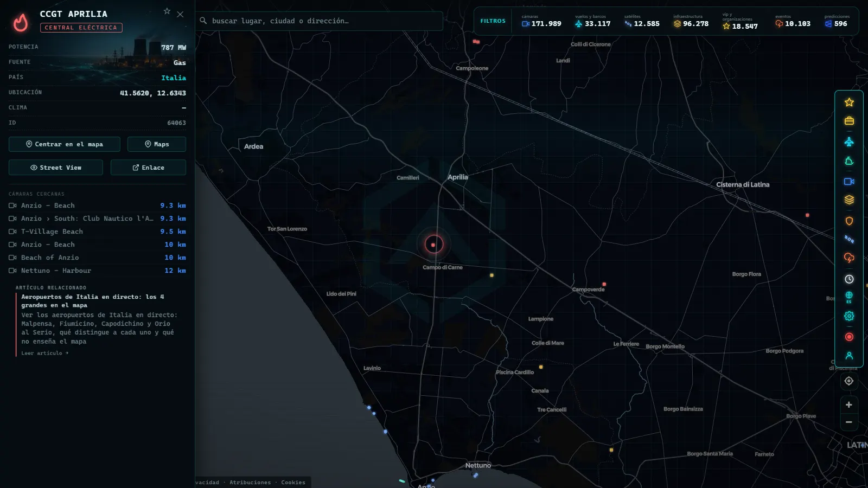Toggle vip y organizaciones filter 18.547
The image size is (868, 488).
pos(740,22)
